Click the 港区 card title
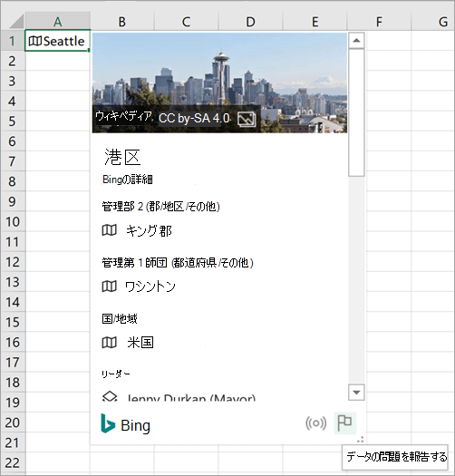455x476 pixels. click(x=122, y=157)
